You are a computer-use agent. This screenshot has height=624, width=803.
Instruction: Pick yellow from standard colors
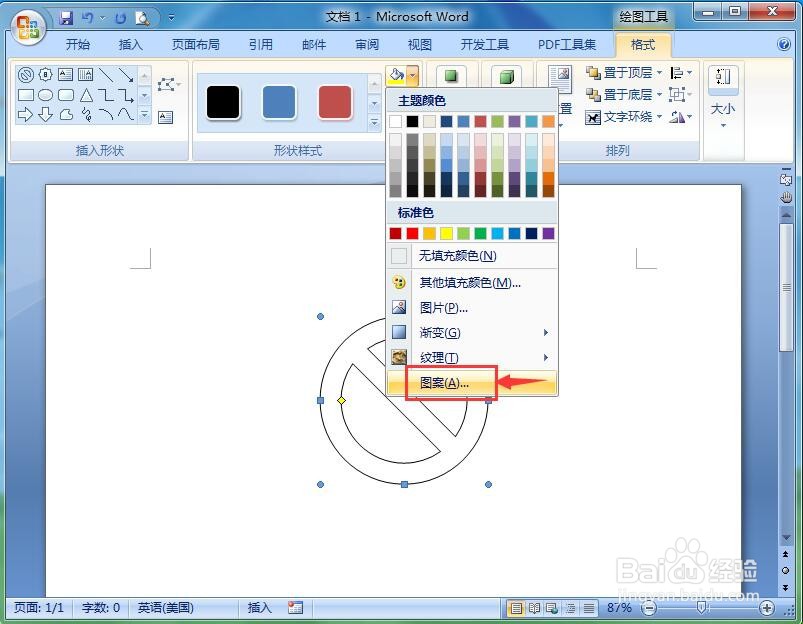click(447, 234)
